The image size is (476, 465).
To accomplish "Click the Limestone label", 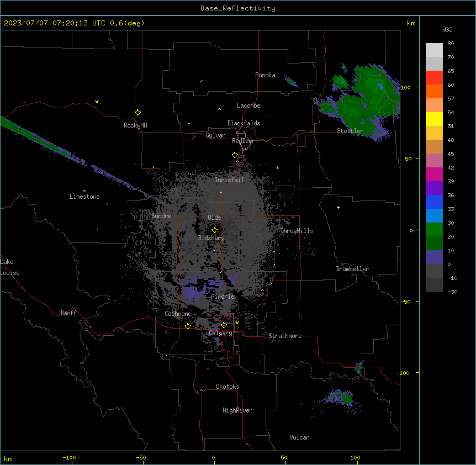I will (x=84, y=197).
